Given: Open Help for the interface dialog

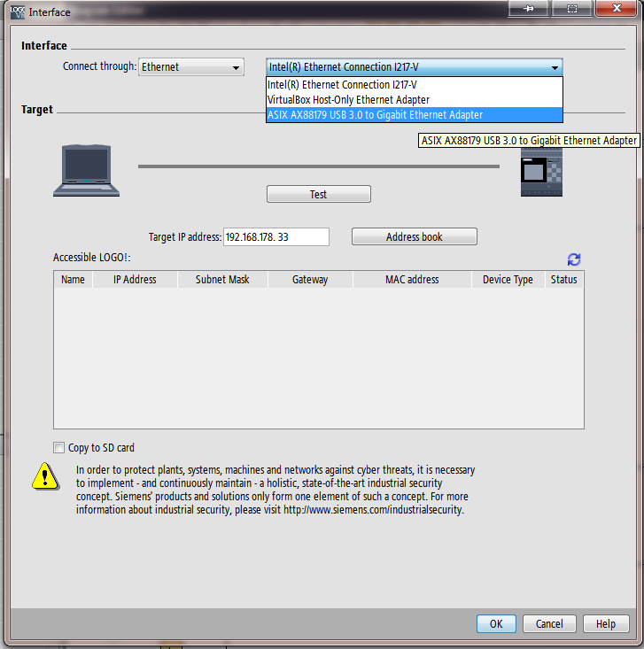Looking at the screenshot, I should pyautogui.click(x=606, y=623).
